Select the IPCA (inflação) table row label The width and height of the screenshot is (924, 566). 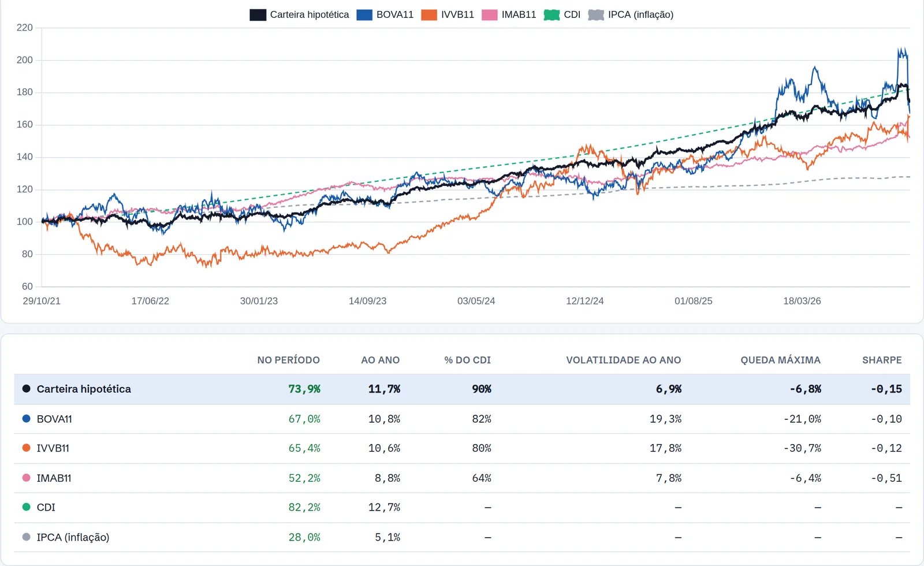click(73, 537)
